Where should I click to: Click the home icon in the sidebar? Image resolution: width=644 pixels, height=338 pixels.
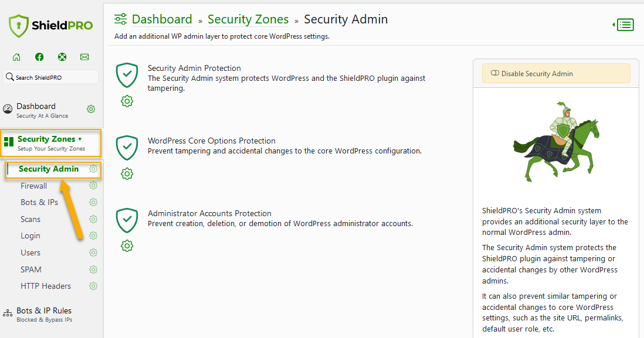pyautogui.click(x=16, y=57)
